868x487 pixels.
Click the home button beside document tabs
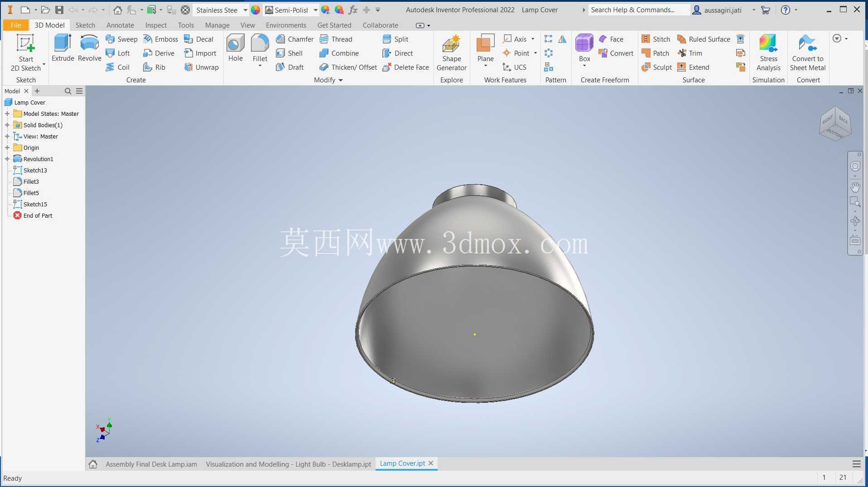point(93,464)
